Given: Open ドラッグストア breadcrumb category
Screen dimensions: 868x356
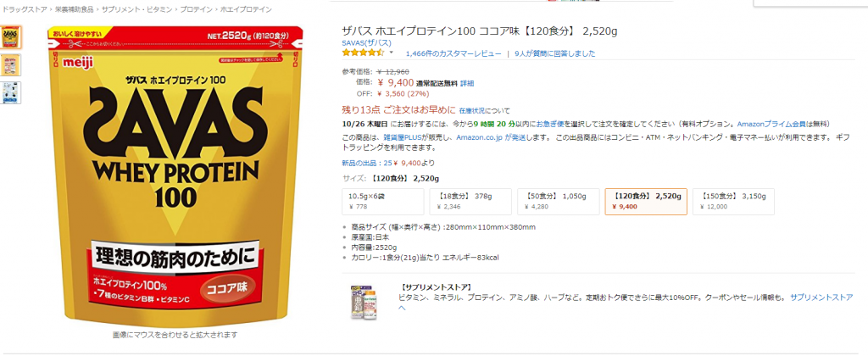Looking at the screenshot, I should [x=24, y=10].
